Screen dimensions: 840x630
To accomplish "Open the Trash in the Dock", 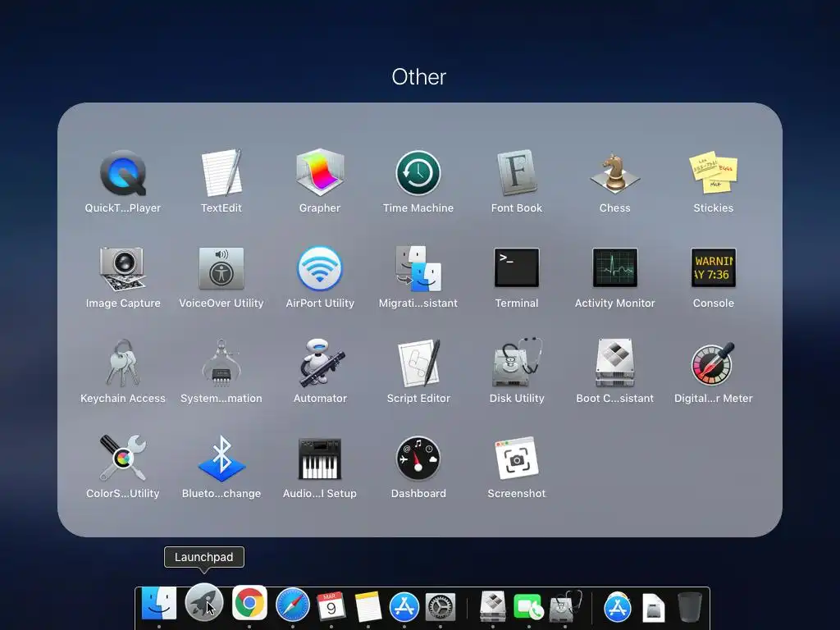I will click(x=689, y=607).
